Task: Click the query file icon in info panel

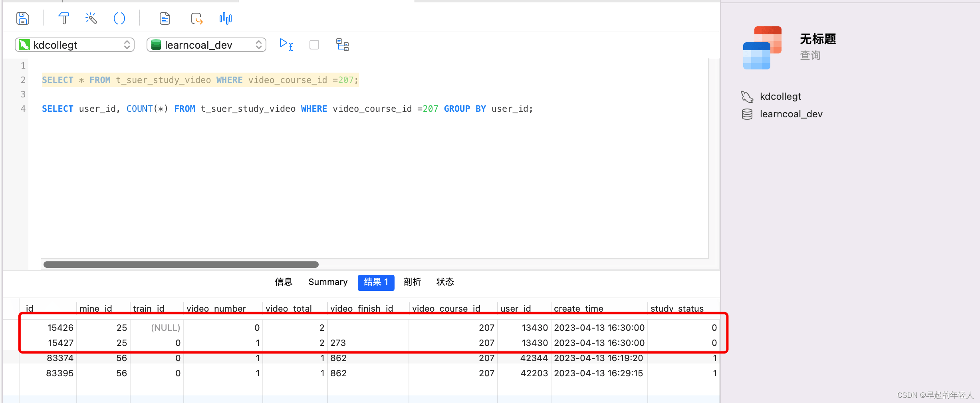Action: pyautogui.click(x=762, y=47)
